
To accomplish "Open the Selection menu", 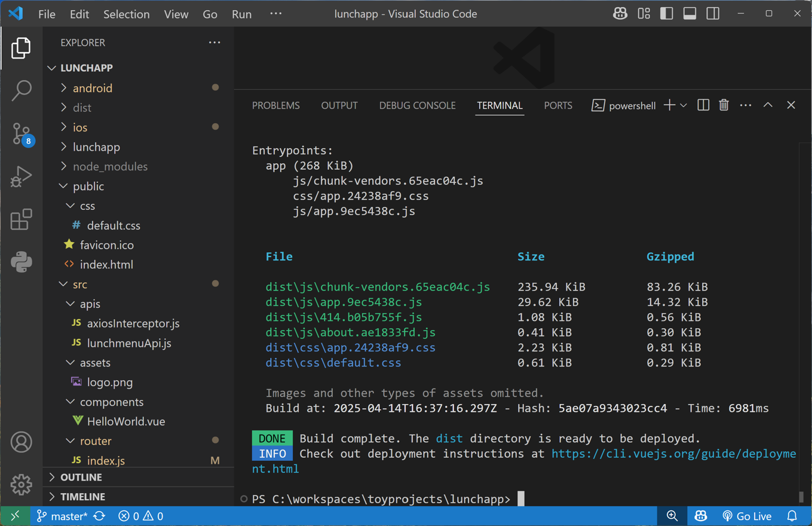I will point(127,14).
